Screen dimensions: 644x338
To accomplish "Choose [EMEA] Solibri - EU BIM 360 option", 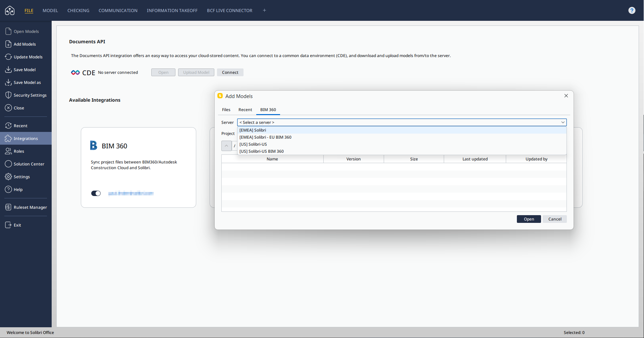I will (x=402, y=137).
